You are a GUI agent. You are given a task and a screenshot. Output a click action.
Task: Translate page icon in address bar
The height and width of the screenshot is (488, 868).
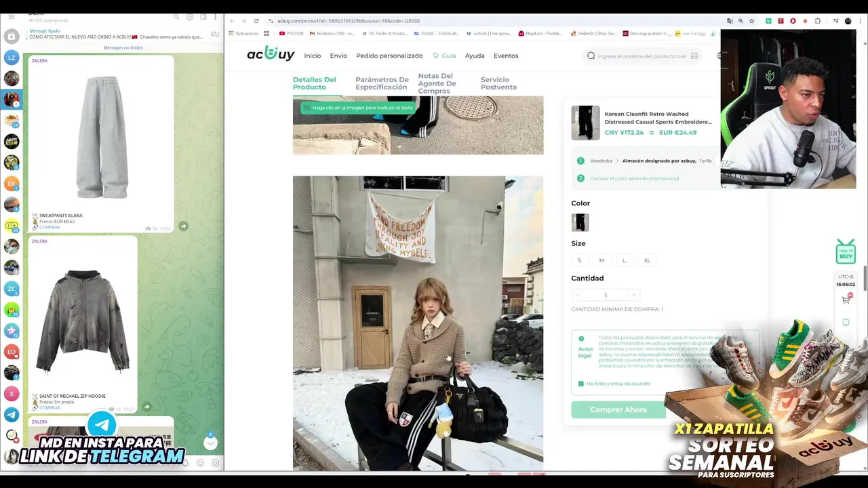coord(730,21)
